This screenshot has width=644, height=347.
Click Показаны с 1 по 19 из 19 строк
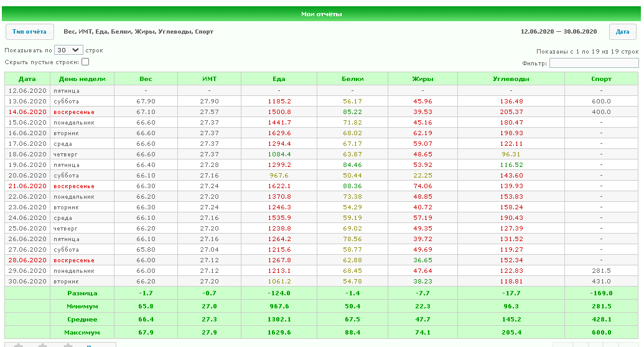(x=587, y=51)
